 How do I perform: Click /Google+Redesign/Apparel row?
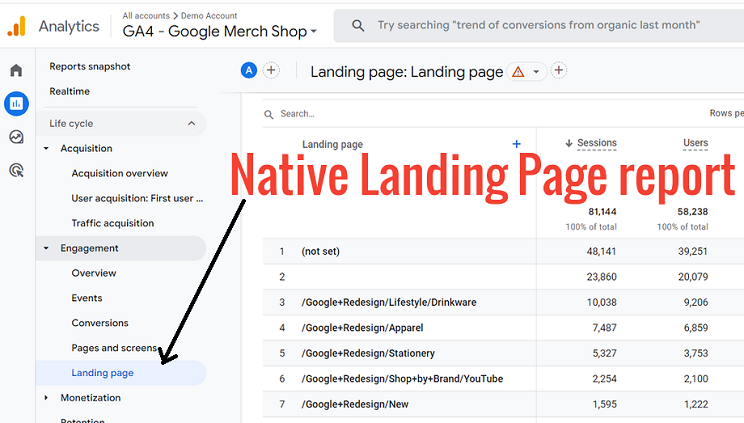(362, 328)
